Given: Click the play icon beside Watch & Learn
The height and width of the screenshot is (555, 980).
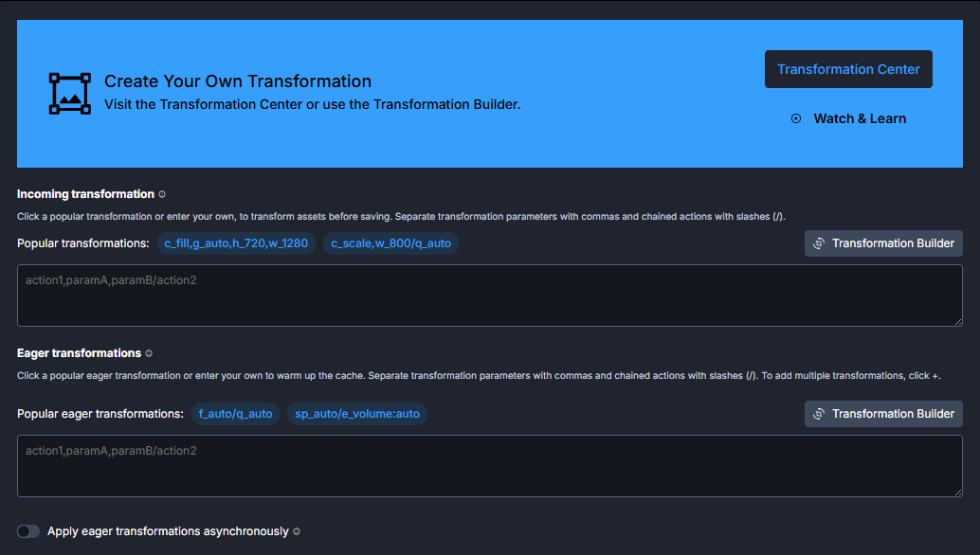Looking at the screenshot, I should pyautogui.click(x=796, y=118).
